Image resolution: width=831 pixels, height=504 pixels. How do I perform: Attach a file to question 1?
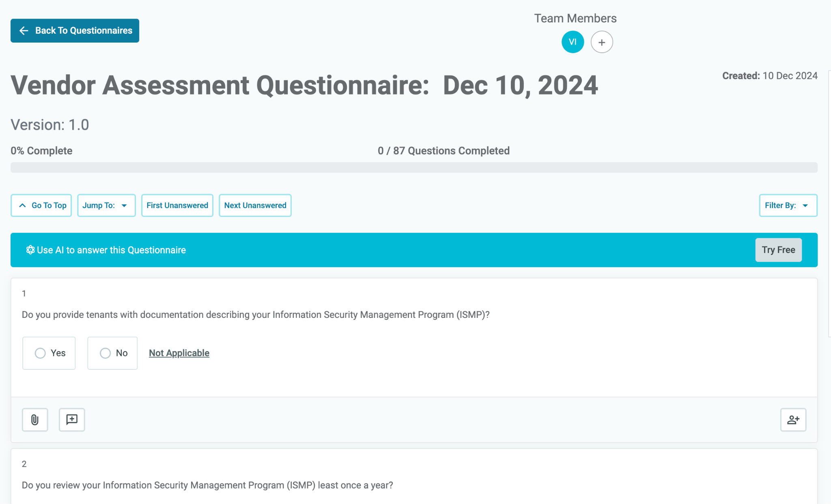(35, 420)
